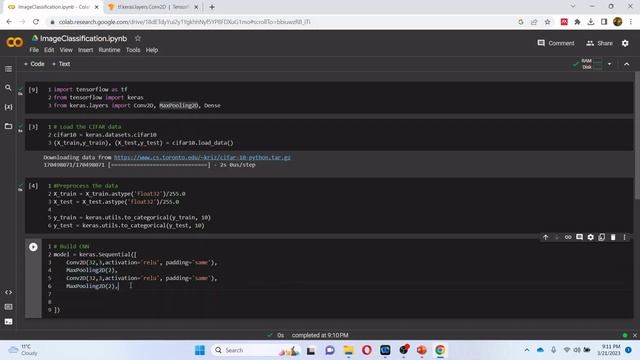Click the browser address bar

tap(282, 22)
